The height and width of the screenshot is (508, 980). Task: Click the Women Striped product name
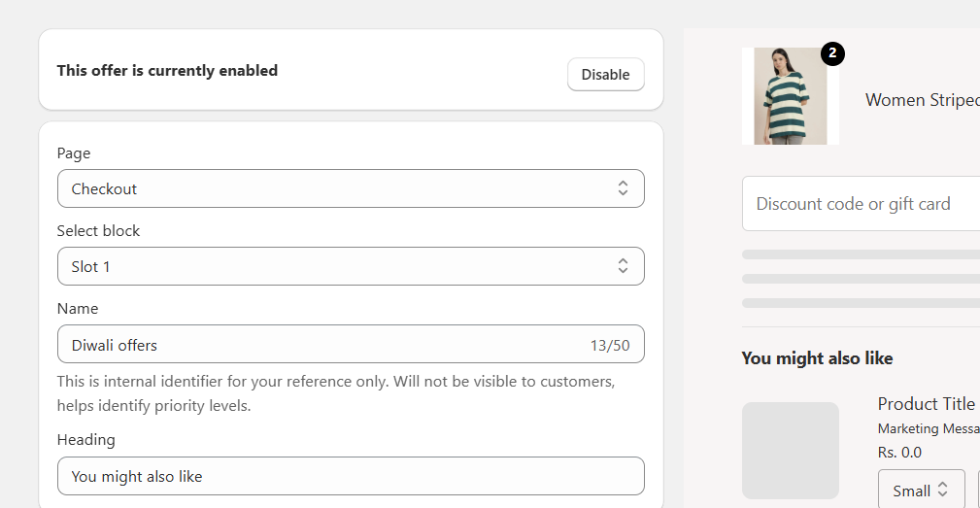click(x=921, y=100)
